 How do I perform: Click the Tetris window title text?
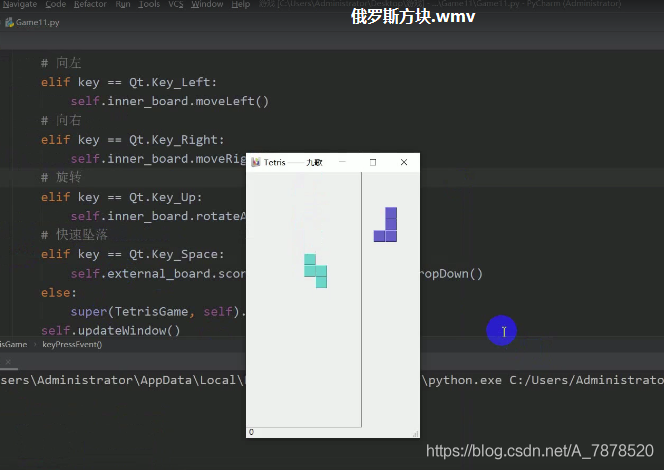pos(293,162)
